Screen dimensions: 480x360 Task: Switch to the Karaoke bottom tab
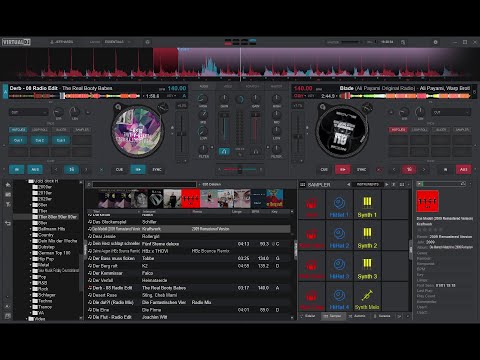382,316
